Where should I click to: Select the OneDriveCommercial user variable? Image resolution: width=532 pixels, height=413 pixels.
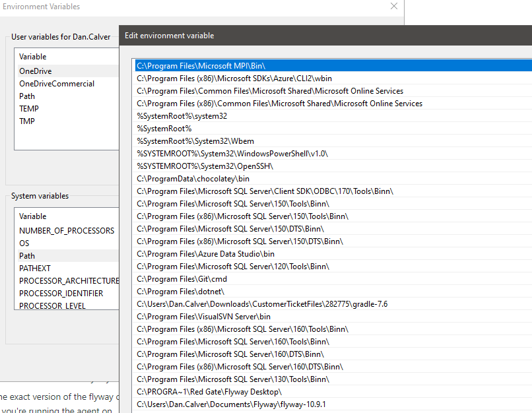[67, 84]
